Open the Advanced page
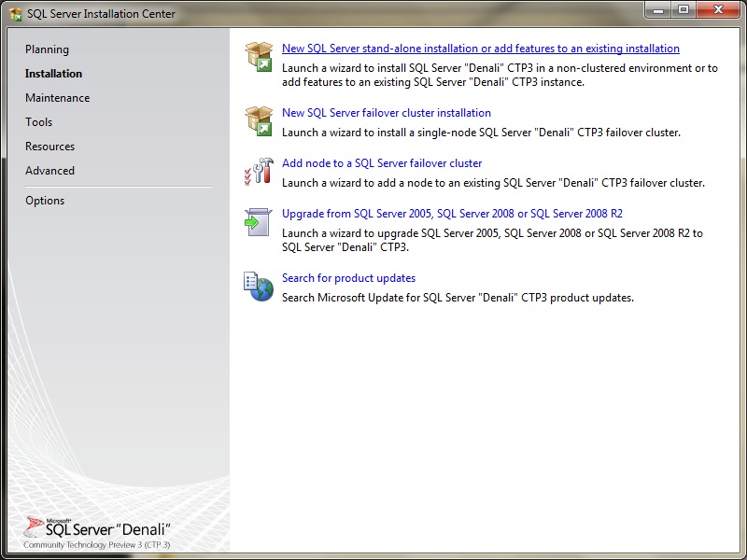 pyautogui.click(x=49, y=171)
